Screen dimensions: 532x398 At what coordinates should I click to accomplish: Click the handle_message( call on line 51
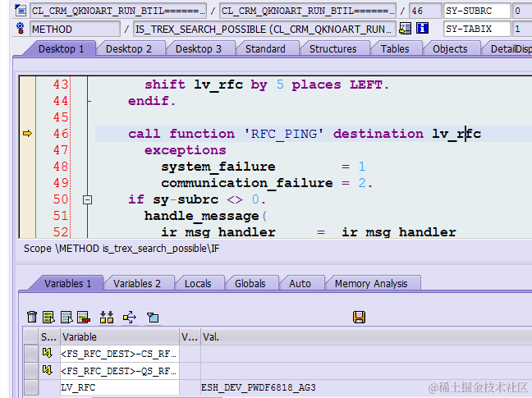coord(205,216)
